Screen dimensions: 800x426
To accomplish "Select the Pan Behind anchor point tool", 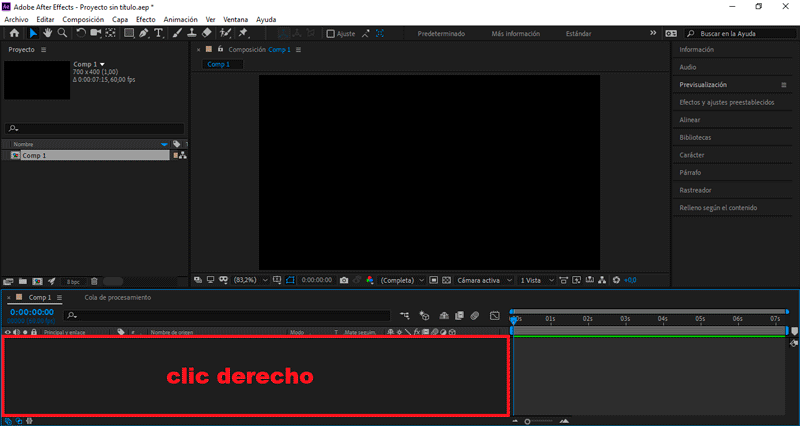I will pos(111,33).
